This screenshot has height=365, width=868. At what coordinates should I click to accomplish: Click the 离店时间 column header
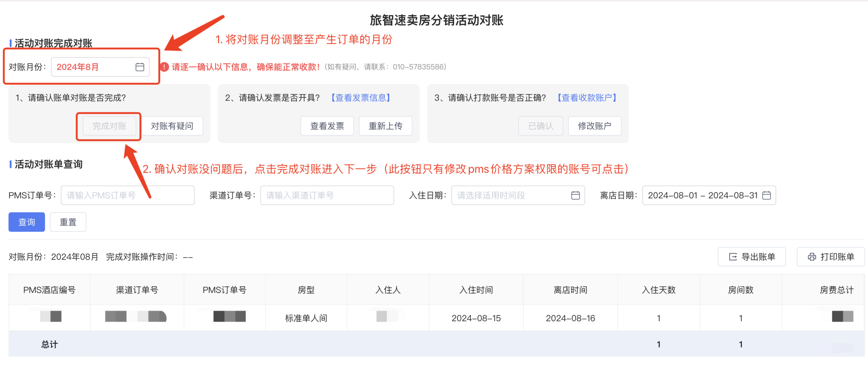[x=570, y=290]
